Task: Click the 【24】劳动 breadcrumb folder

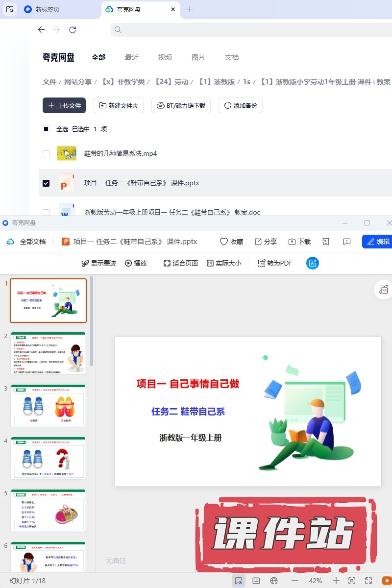Action: click(171, 82)
